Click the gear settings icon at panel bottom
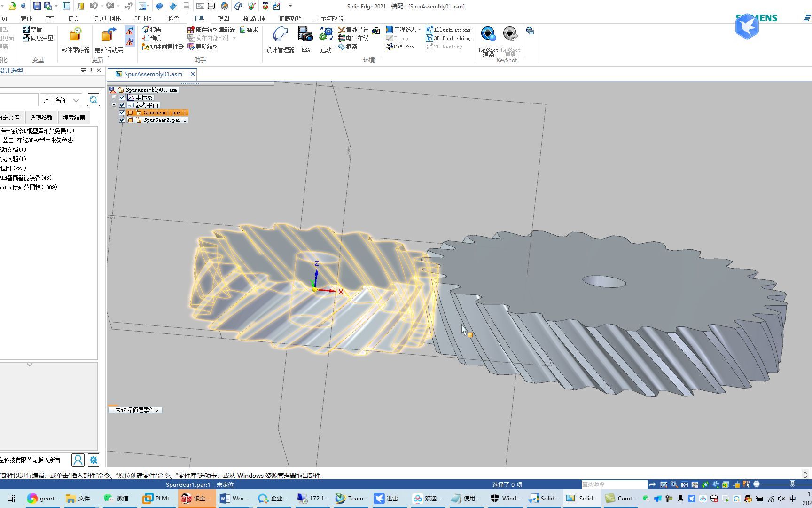The height and width of the screenshot is (508, 812). coord(94,460)
